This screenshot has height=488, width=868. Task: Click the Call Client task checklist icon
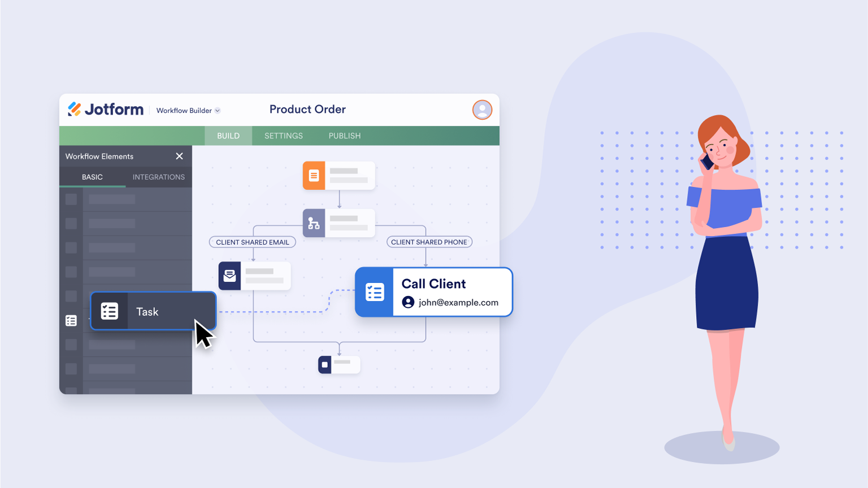point(374,292)
